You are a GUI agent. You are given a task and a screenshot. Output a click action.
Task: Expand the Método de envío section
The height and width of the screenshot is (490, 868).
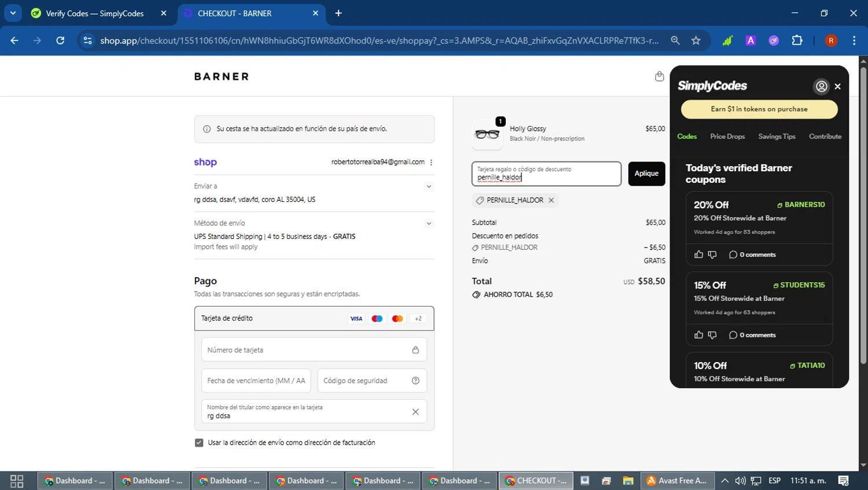429,223
